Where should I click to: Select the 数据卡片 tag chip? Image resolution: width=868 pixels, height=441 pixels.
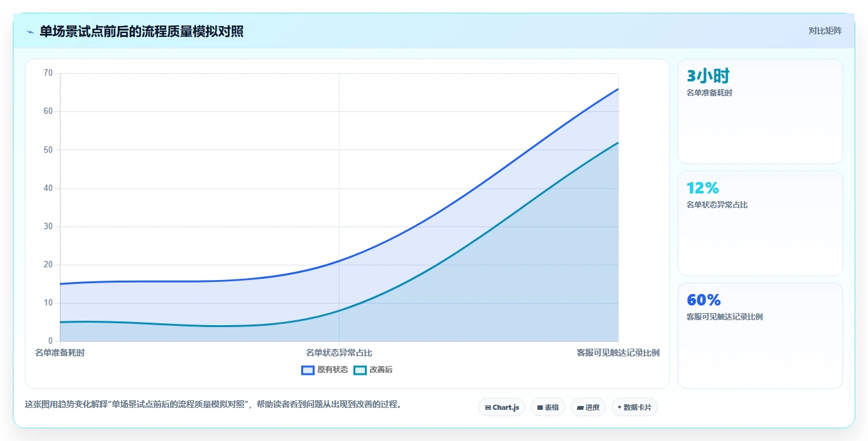point(634,407)
